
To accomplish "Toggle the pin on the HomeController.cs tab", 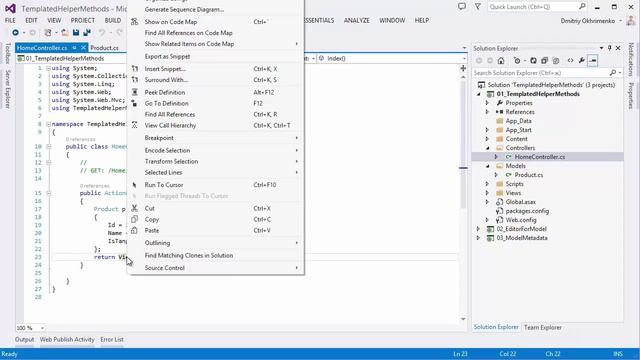I will click(74, 48).
